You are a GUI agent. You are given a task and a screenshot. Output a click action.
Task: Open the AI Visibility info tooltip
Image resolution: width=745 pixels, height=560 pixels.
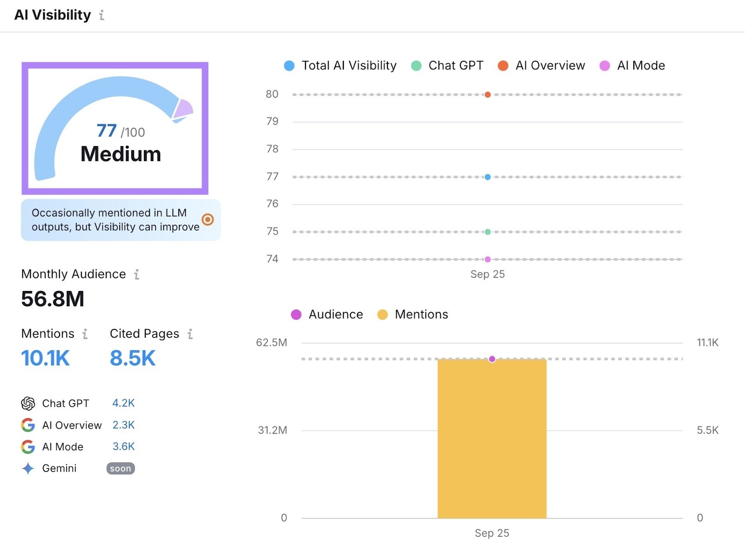(x=102, y=15)
